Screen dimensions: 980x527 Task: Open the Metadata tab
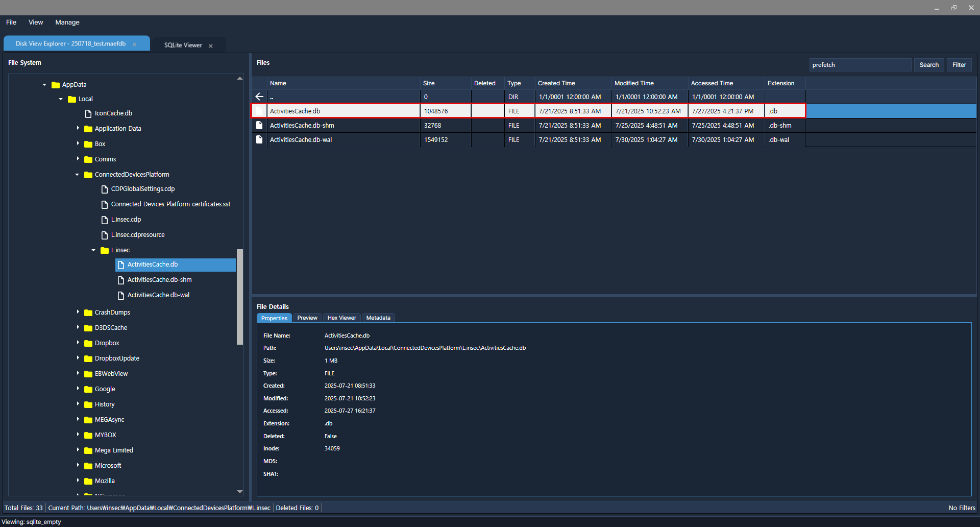pos(378,318)
